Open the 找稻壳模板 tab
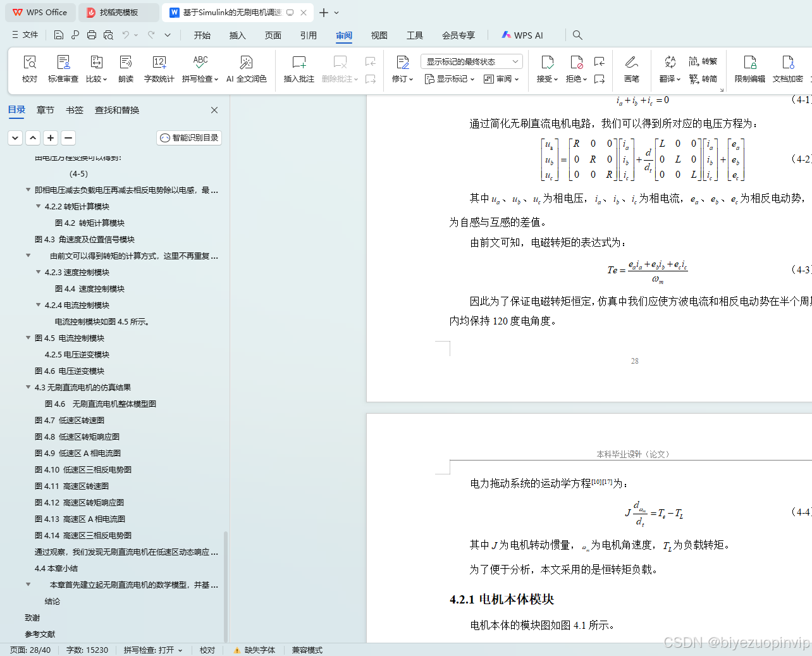Viewport: 812px width, 656px height. coord(119,13)
